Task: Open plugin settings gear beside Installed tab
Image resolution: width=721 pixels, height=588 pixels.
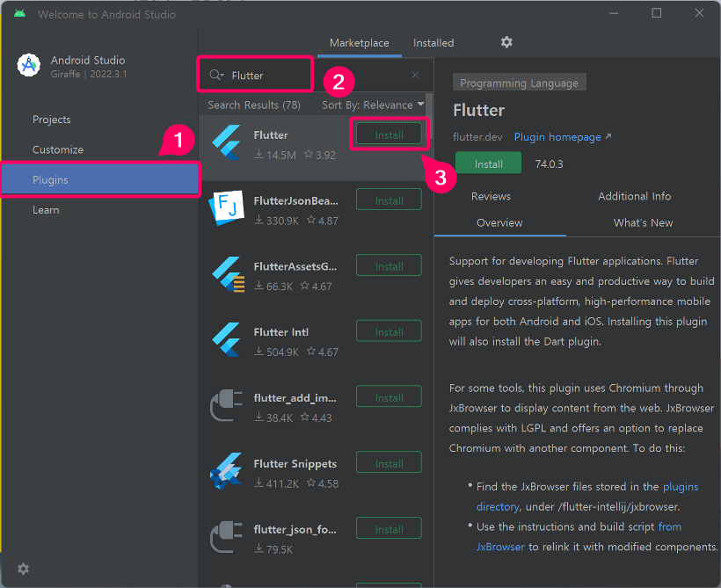Action: (506, 42)
